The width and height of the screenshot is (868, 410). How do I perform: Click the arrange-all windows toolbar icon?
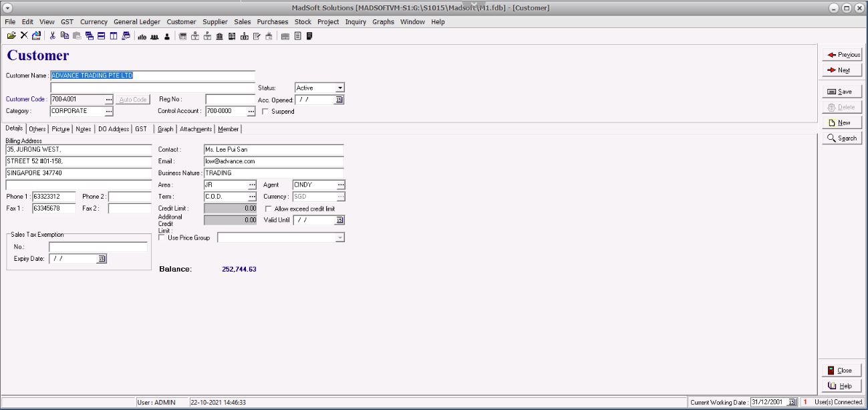[x=126, y=35]
